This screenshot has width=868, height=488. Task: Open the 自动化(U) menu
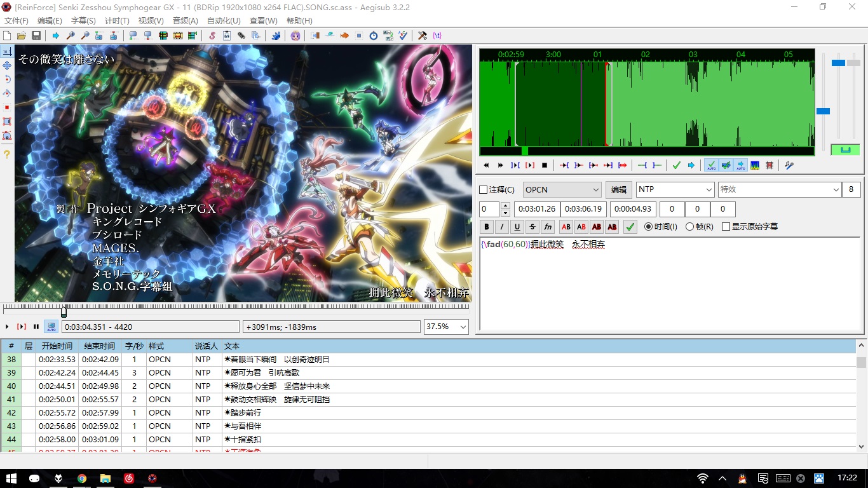(x=224, y=21)
